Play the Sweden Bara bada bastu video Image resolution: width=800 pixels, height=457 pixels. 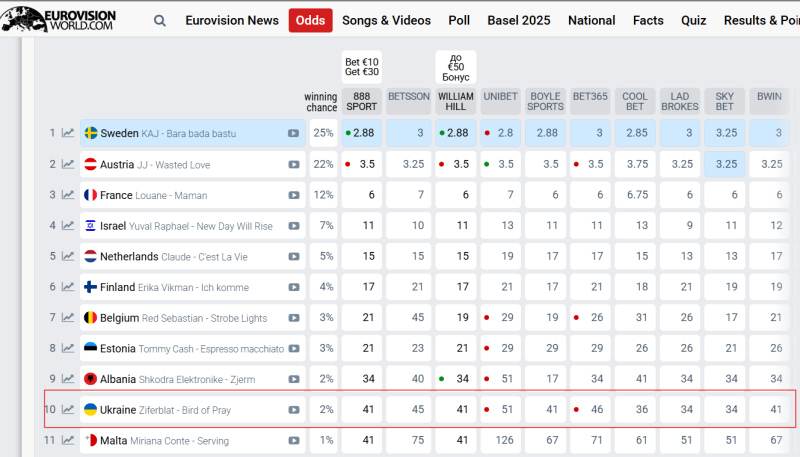293,134
